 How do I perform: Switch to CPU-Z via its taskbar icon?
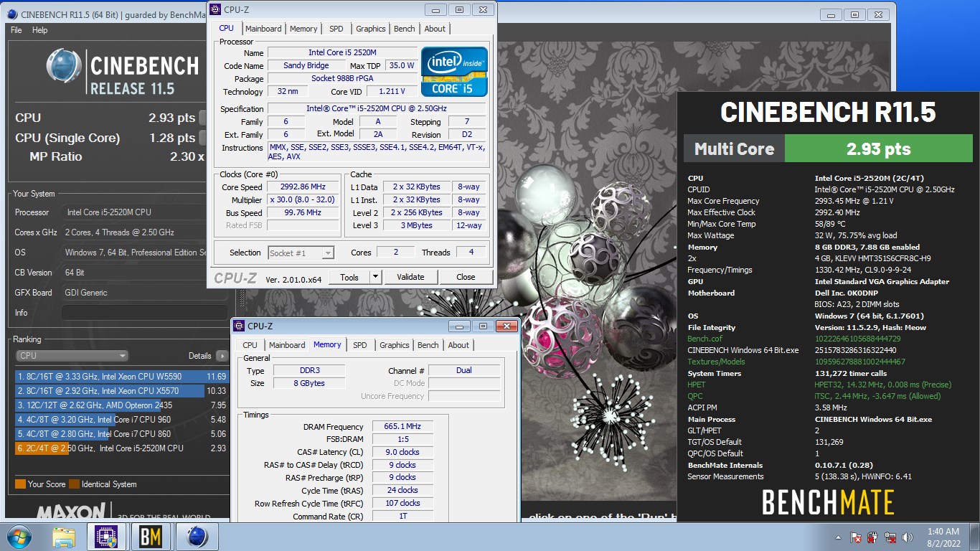(x=106, y=537)
